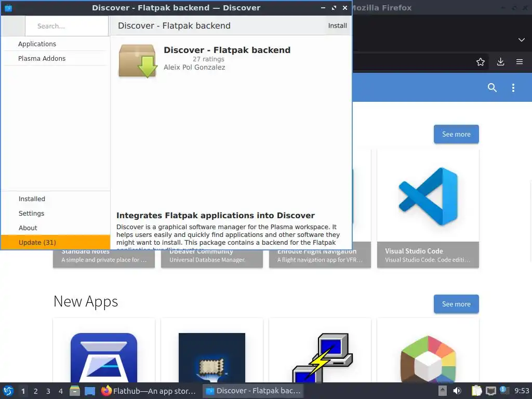The height and width of the screenshot is (399, 532).
Task: Open the dark stamp app icon under New Apps
Action: coord(212,357)
